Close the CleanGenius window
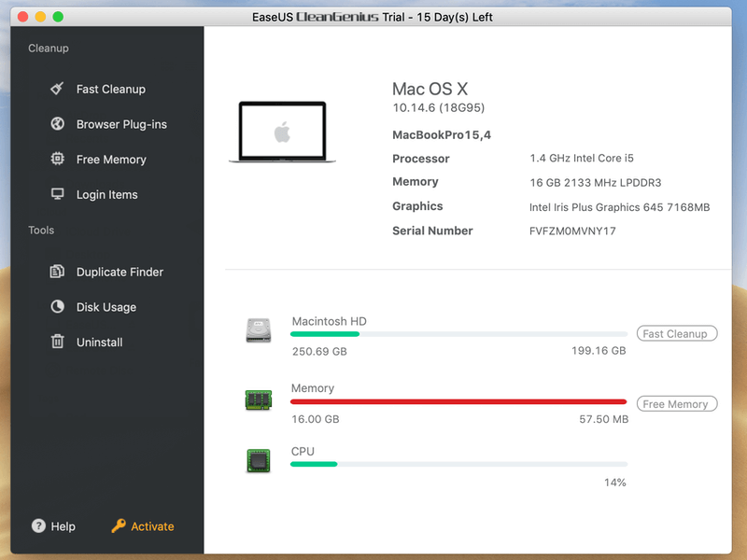 tap(22, 17)
